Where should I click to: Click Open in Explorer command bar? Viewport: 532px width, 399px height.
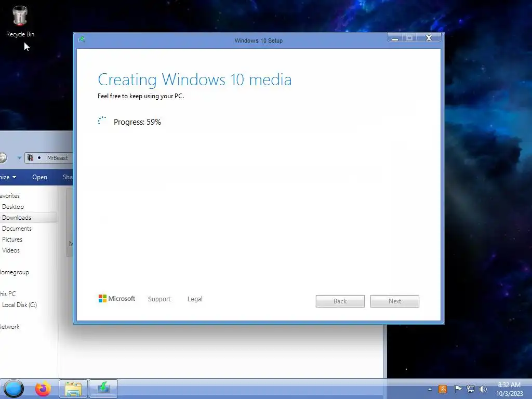[x=39, y=177]
